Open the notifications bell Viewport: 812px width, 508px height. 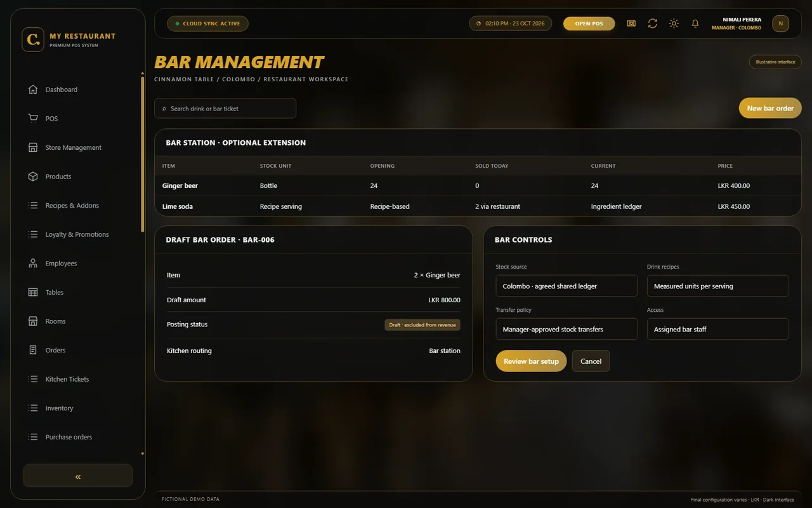click(x=695, y=23)
